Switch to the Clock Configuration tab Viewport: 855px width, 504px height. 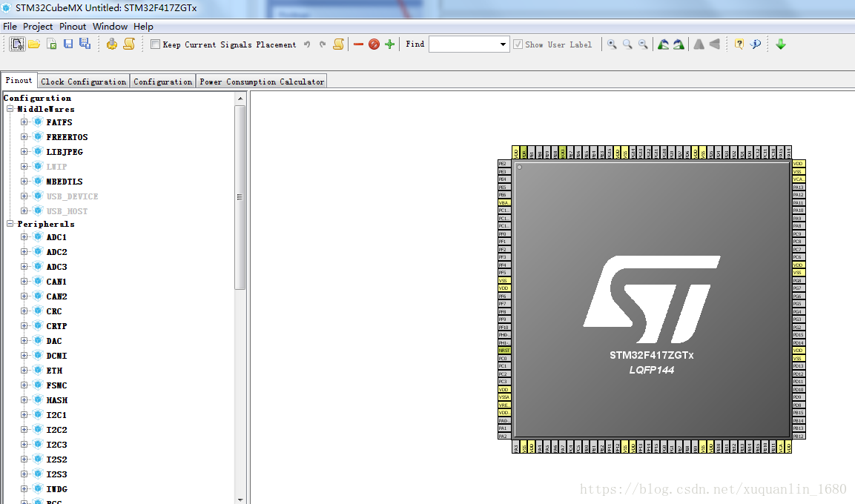[x=84, y=82]
